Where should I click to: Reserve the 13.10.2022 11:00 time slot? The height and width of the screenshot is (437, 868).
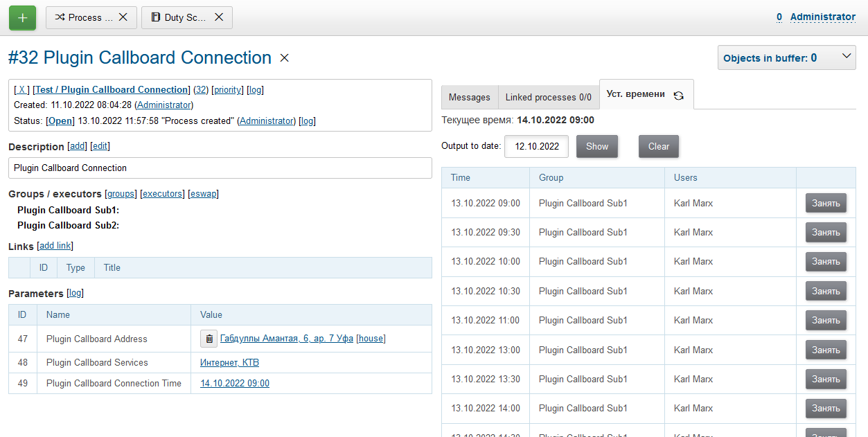[x=826, y=320]
